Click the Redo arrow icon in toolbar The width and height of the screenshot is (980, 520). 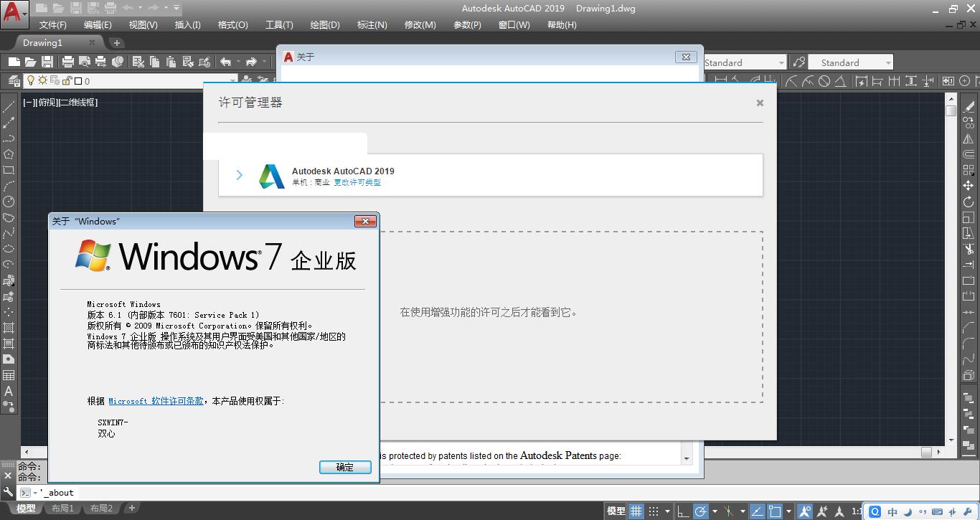pos(251,62)
